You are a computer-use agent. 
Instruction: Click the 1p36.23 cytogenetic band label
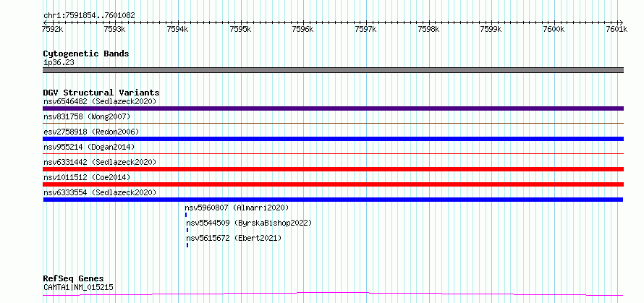59,63
